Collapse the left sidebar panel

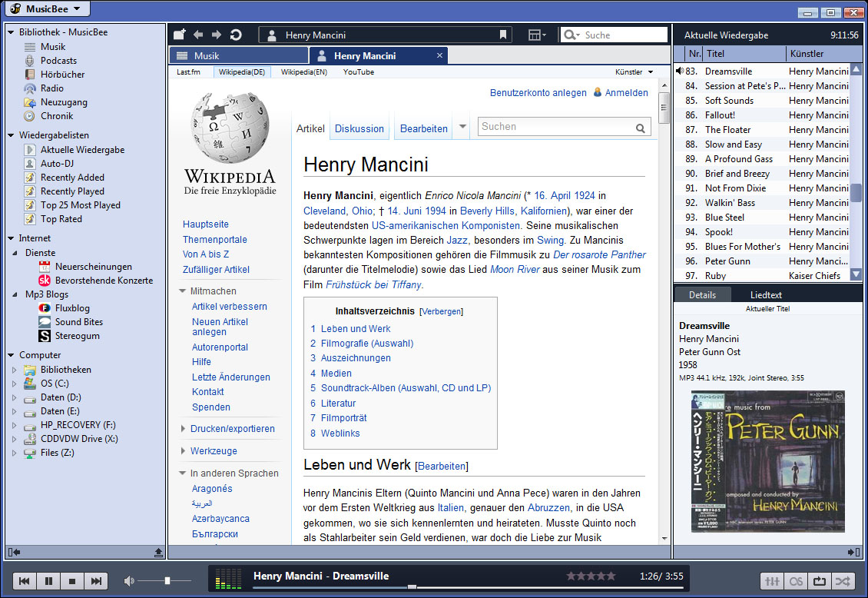click(14, 552)
